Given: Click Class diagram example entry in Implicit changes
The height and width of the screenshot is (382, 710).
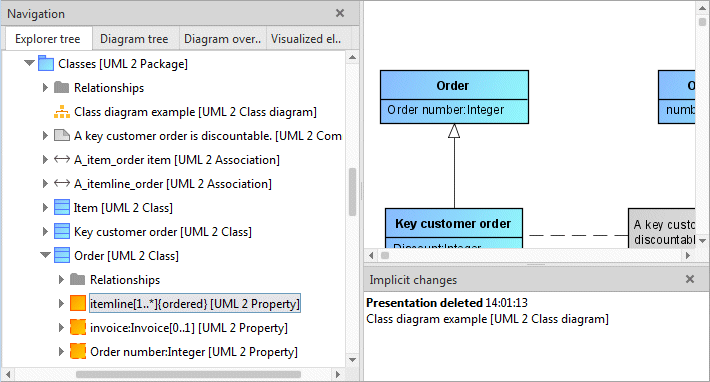Looking at the screenshot, I should pos(487,319).
